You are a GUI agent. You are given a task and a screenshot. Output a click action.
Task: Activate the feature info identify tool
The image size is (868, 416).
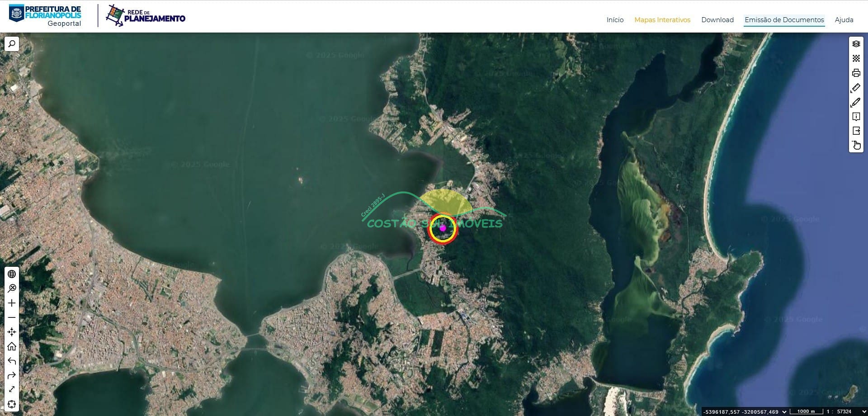(x=856, y=117)
